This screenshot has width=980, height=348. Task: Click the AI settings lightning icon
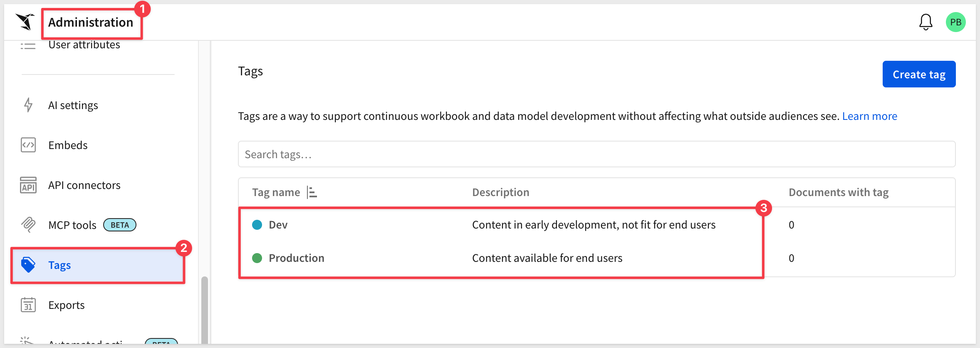pos(28,105)
